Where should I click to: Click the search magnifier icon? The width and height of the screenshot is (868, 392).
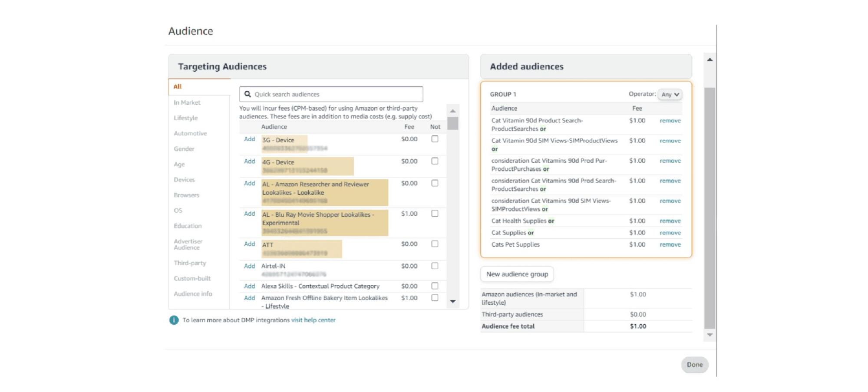click(248, 94)
